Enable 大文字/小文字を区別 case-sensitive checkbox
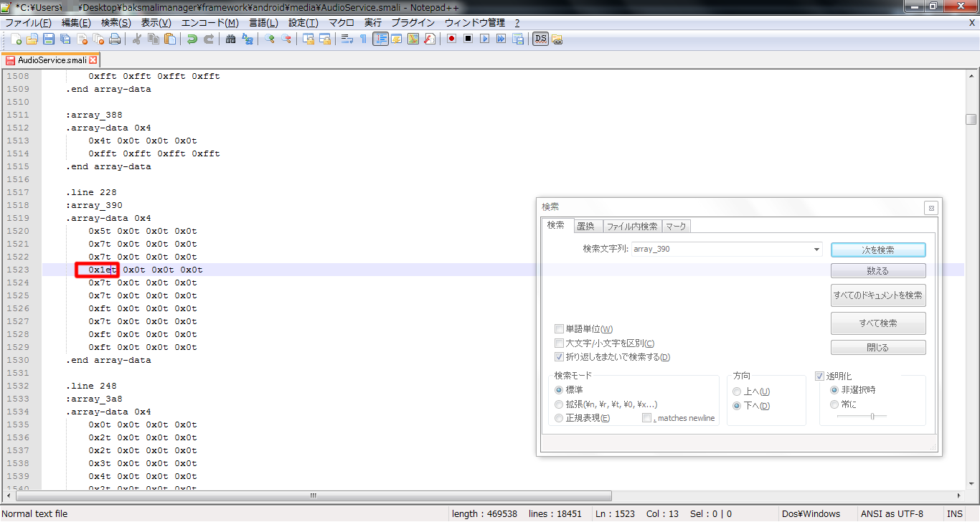980x522 pixels. coord(559,343)
